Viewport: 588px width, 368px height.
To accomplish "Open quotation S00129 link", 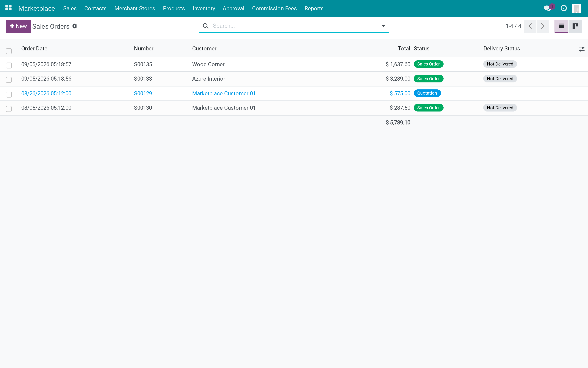I will pos(143,93).
